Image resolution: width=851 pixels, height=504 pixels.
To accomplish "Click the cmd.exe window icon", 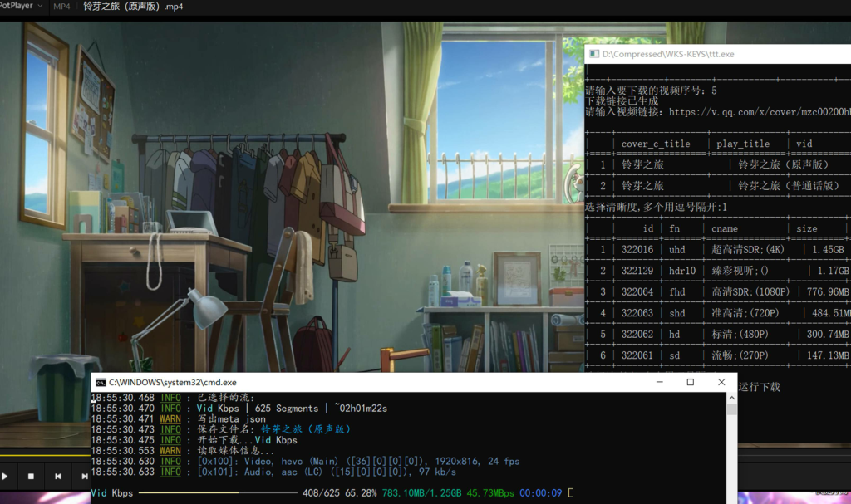I will pyautogui.click(x=101, y=383).
